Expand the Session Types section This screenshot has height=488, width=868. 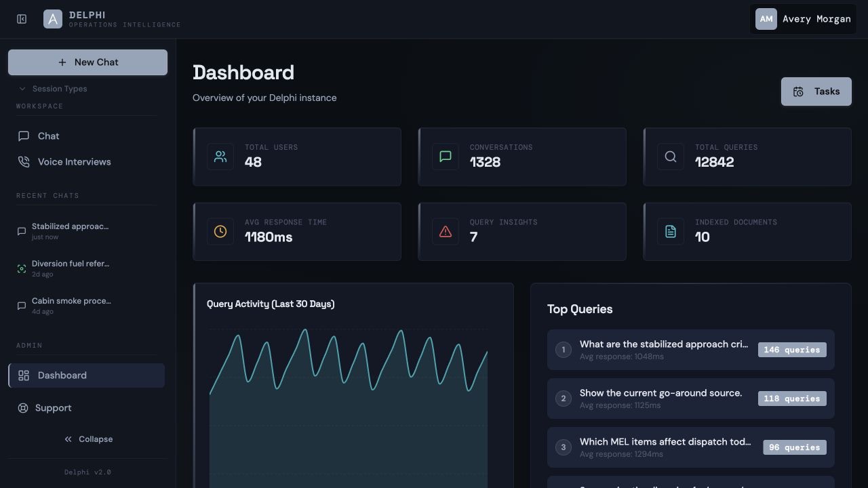pos(53,89)
